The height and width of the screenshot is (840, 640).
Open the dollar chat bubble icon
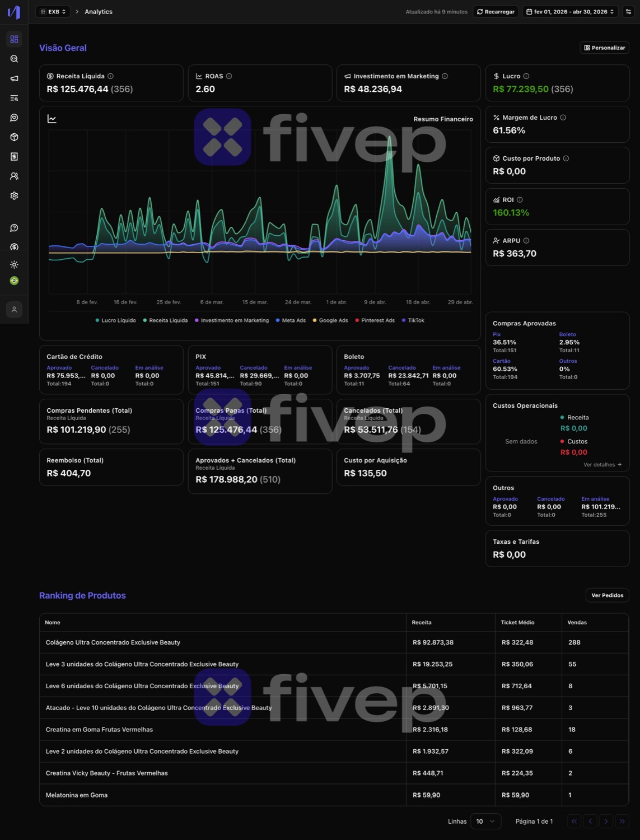coord(14,247)
